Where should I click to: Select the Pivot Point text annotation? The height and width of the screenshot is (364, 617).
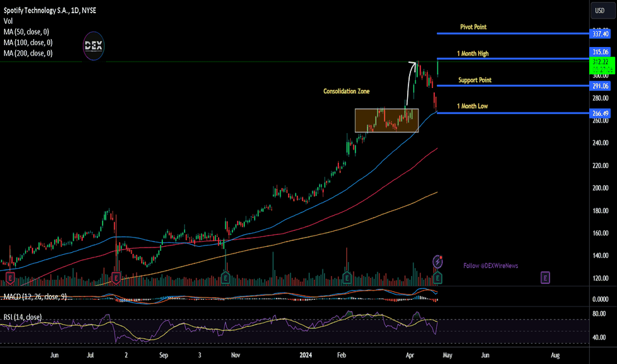pyautogui.click(x=473, y=27)
